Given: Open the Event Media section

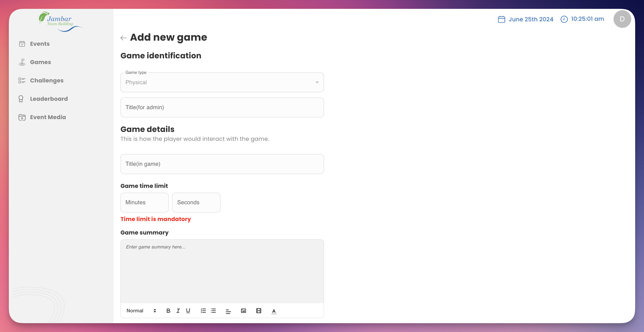Looking at the screenshot, I should coord(48,117).
